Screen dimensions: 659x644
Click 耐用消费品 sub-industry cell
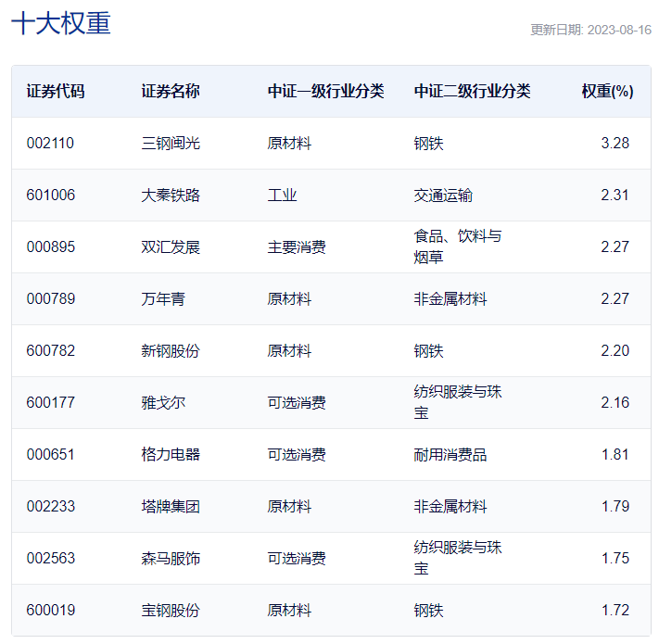coord(450,455)
